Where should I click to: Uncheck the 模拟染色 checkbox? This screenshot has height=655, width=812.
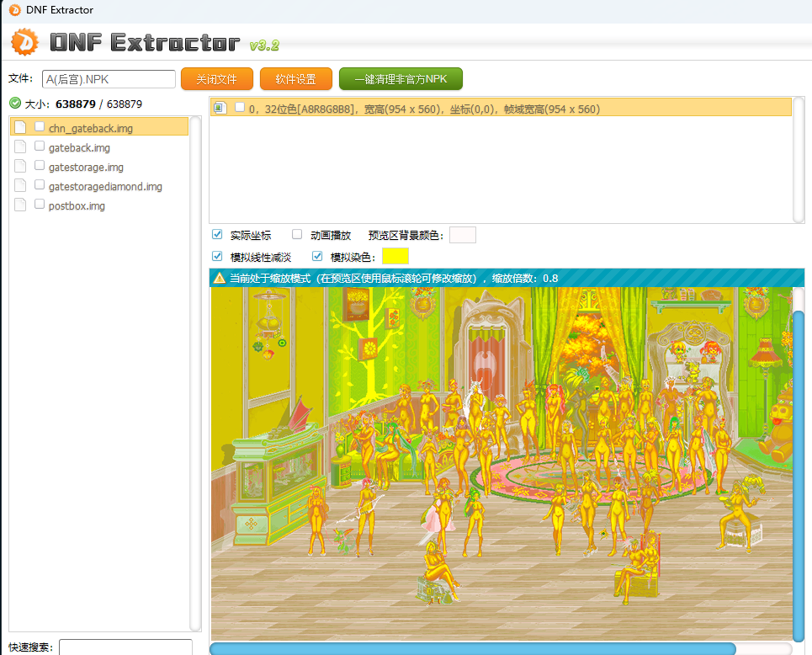[x=317, y=256]
